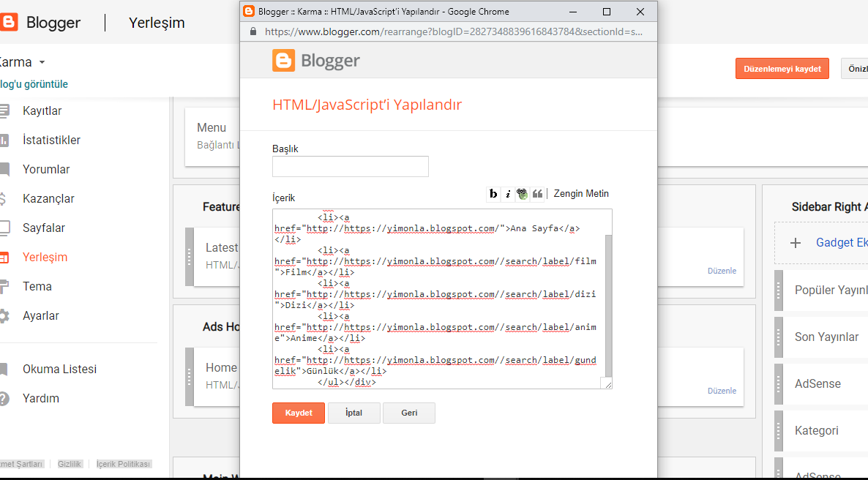
Task: Select the first AdSense gadget in sidebar
Action: pos(826,383)
